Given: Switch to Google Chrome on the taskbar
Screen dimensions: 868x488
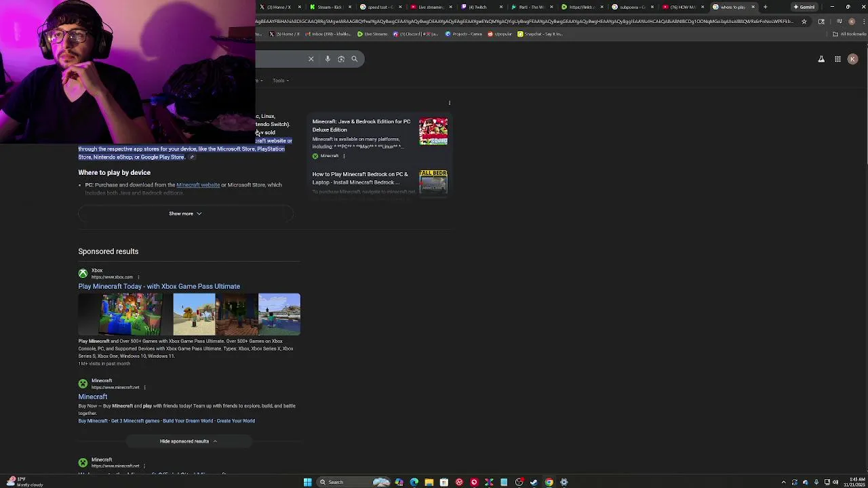Looking at the screenshot, I should [x=549, y=482].
